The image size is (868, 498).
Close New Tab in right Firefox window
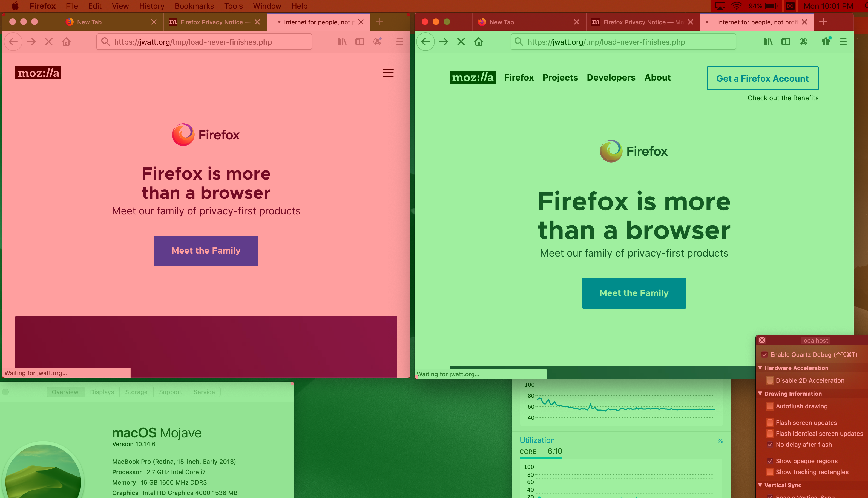click(577, 22)
